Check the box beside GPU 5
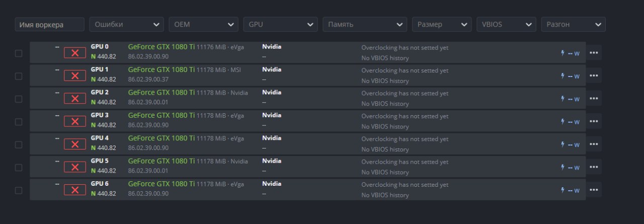644x224 pixels. click(x=19, y=167)
